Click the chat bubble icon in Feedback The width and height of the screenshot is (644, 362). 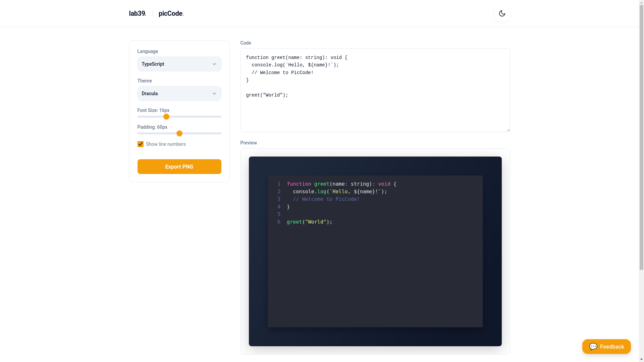click(x=593, y=347)
